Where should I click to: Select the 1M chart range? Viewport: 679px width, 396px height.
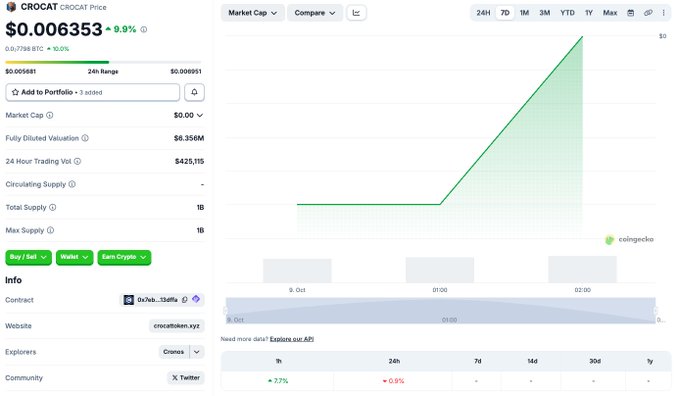pyautogui.click(x=524, y=13)
